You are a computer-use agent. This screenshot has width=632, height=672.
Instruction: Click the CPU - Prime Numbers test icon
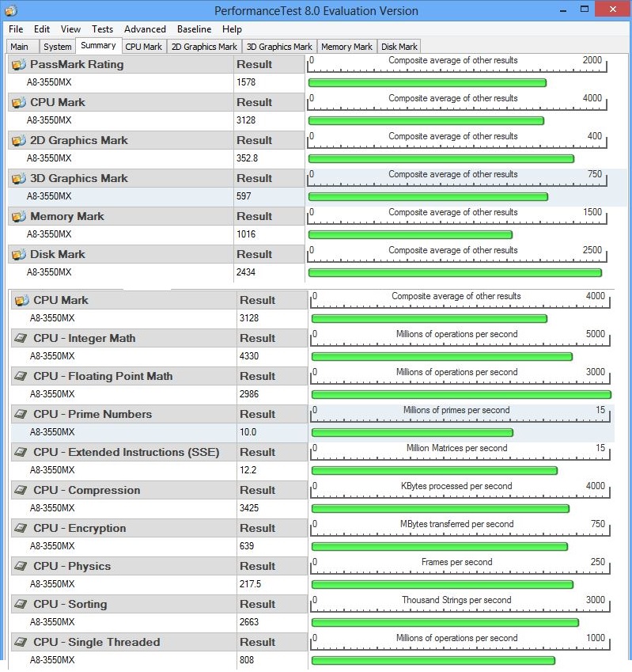pyautogui.click(x=21, y=415)
